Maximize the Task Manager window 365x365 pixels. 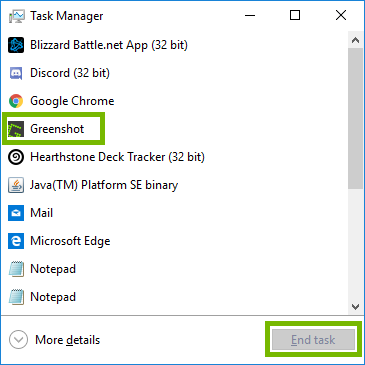coord(295,15)
